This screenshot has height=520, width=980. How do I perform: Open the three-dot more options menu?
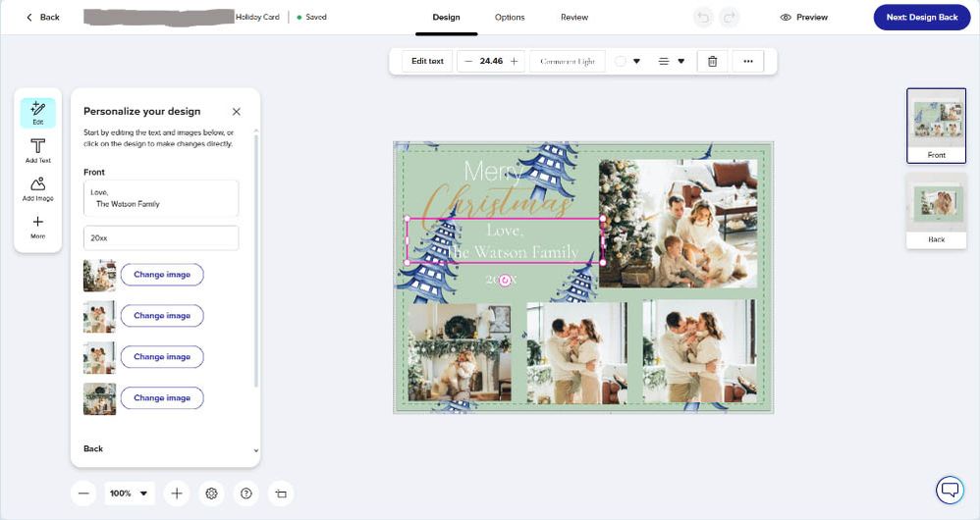(748, 61)
